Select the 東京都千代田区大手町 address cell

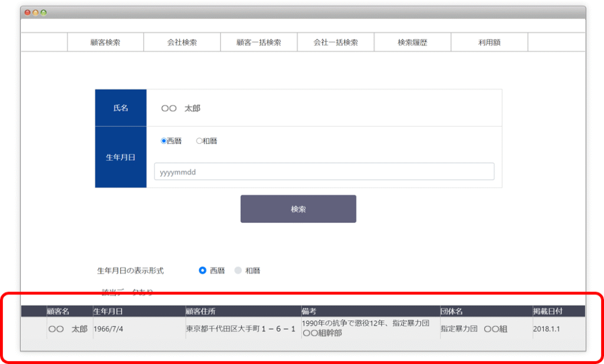[241, 329]
